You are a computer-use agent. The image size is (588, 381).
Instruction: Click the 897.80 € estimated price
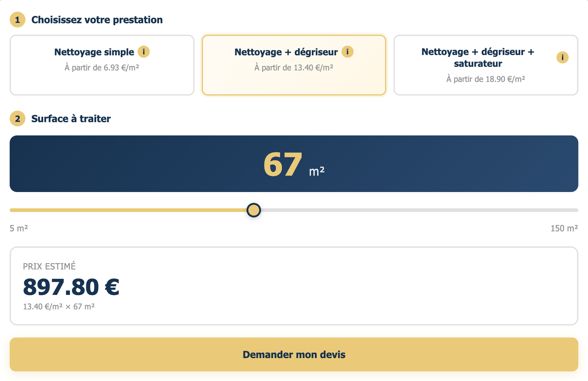click(x=71, y=287)
